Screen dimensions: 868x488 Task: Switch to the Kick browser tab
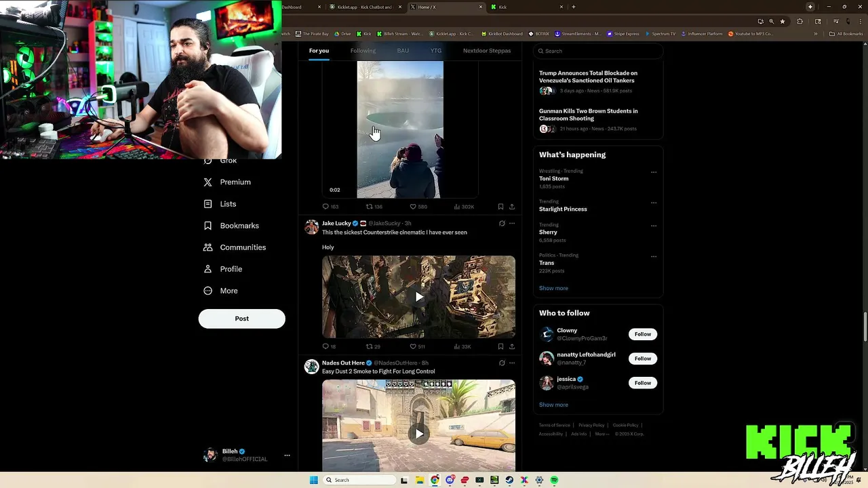529,7
